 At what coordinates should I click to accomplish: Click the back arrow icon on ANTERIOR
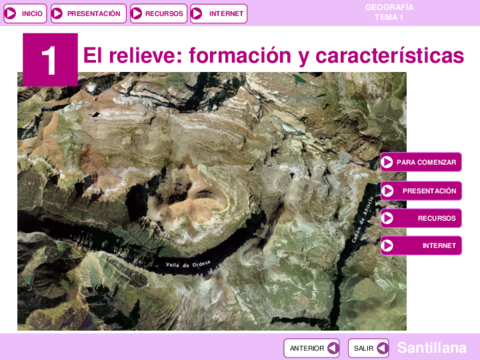[333, 348]
